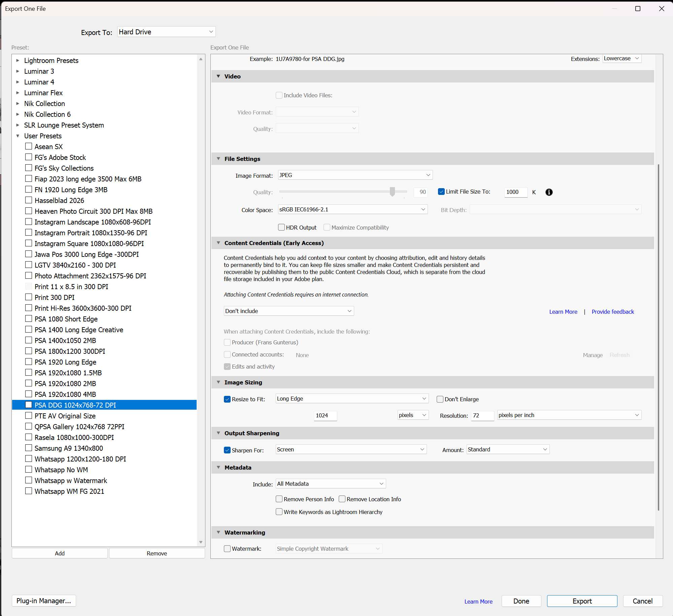Open the Image Format dropdown

click(355, 175)
